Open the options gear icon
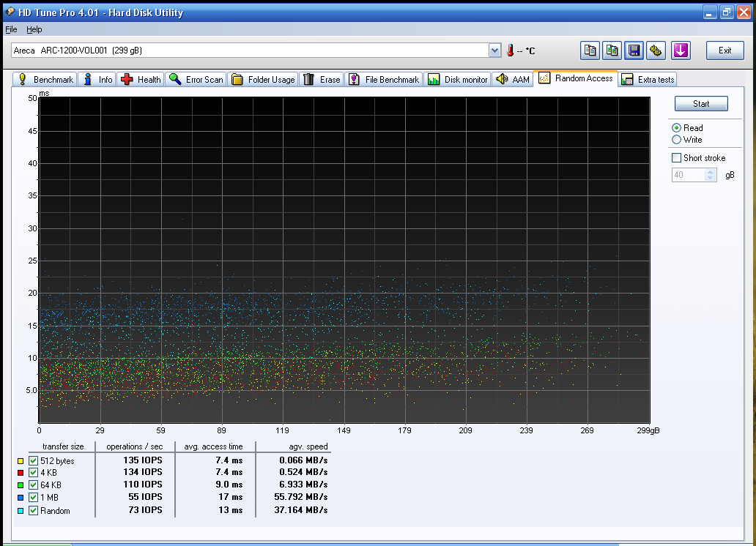The height and width of the screenshot is (546, 756). coord(656,51)
